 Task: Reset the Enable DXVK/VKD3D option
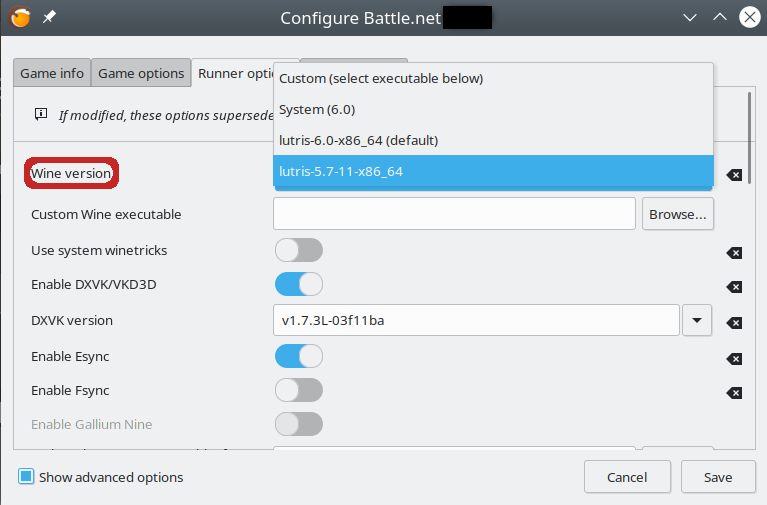[734, 286]
